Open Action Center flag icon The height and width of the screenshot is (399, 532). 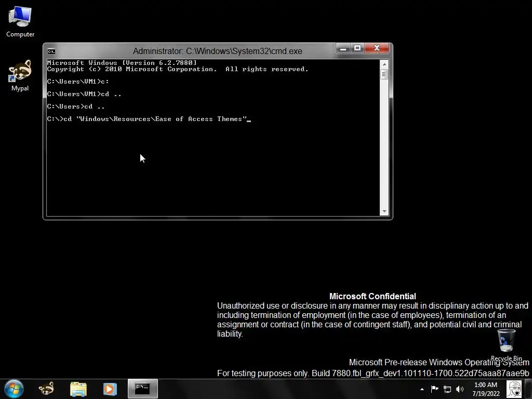(435, 389)
